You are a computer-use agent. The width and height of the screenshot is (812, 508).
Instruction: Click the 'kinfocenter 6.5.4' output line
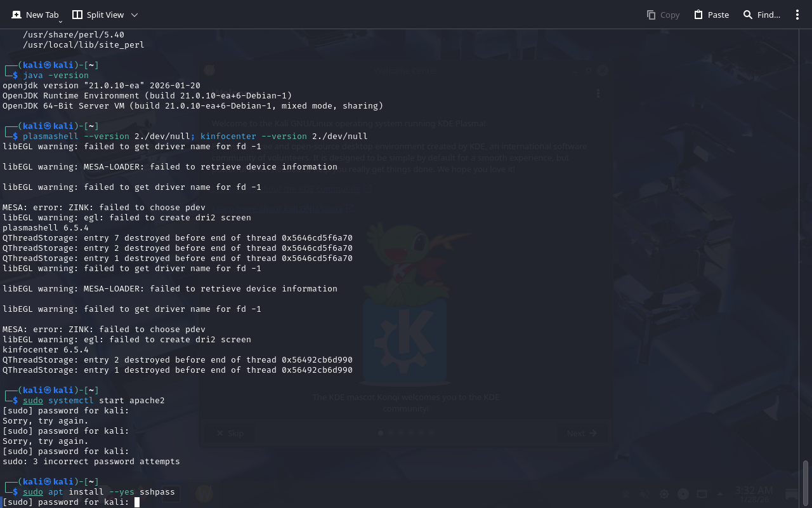[46, 350]
